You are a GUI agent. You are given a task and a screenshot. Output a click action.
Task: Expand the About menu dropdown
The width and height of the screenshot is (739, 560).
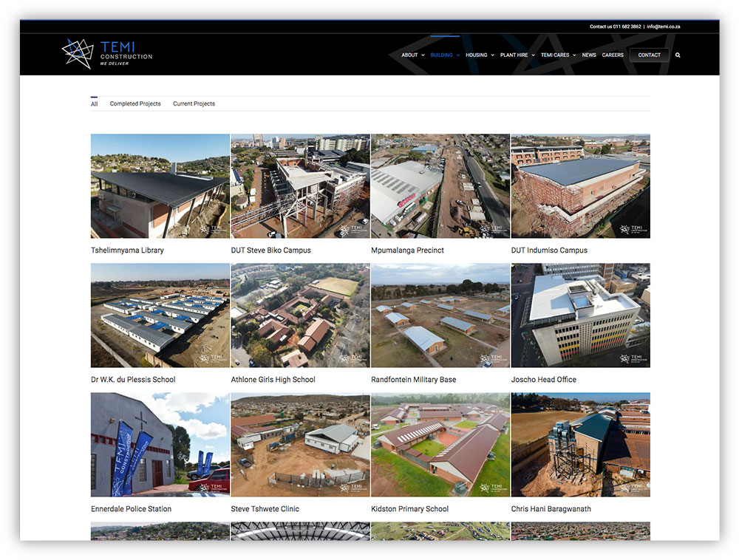pos(412,55)
